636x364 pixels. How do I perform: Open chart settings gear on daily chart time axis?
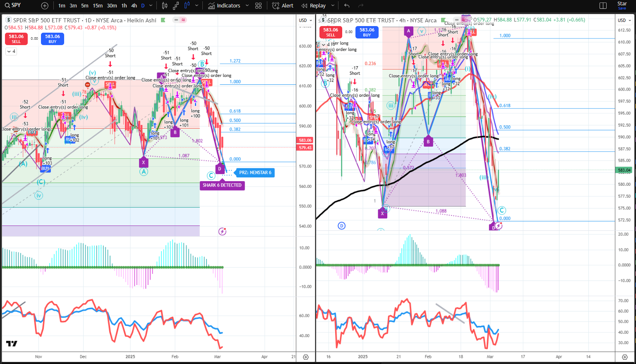click(x=306, y=357)
